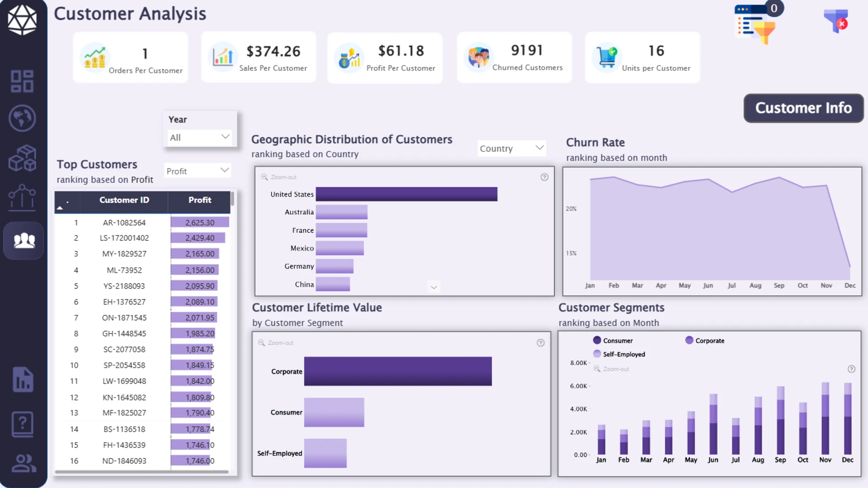The image size is (868, 488).
Task: Click Zoom-out on Customer Lifetime Value chart
Action: click(276, 343)
